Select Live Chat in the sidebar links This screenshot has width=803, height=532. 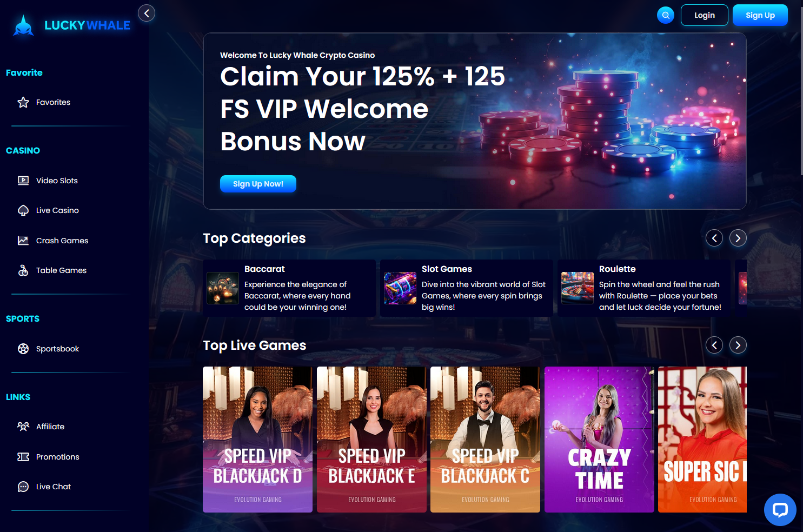click(54, 487)
